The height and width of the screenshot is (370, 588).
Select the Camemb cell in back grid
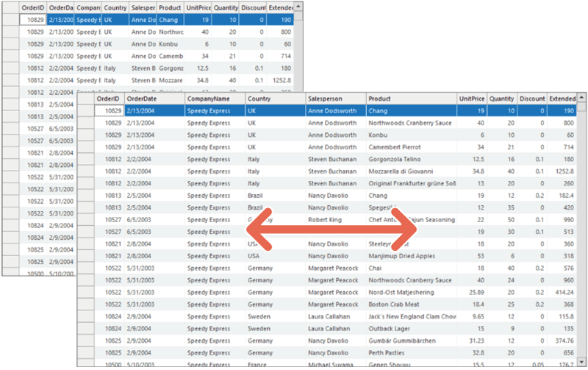point(171,57)
